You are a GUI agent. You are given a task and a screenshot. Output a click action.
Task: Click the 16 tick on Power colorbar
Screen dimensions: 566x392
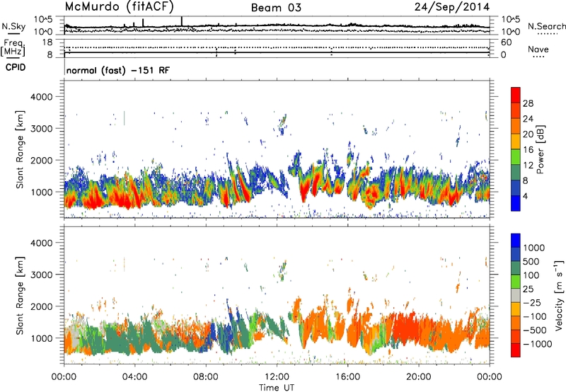pyautogui.click(x=528, y=149)
